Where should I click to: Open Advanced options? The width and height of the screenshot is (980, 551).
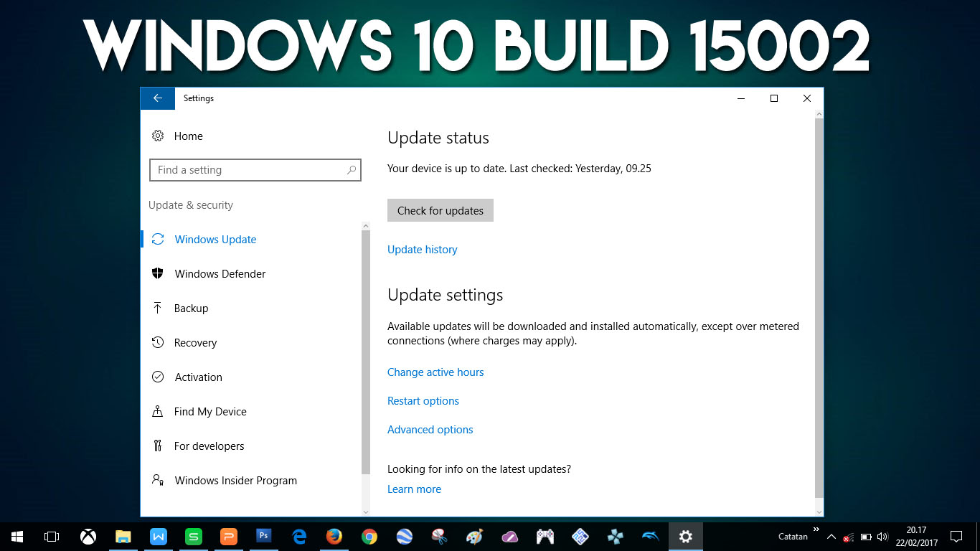click(430, 430)
